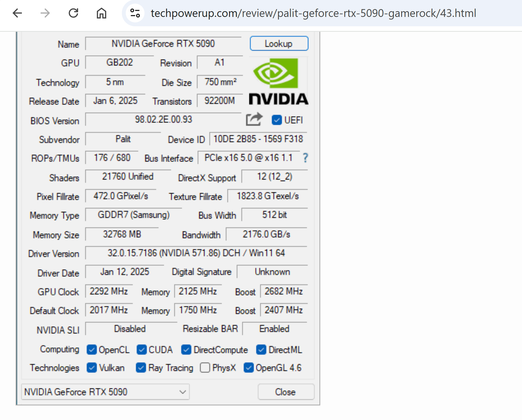Click the Die Size value 750 mm²

pos(220,82)
